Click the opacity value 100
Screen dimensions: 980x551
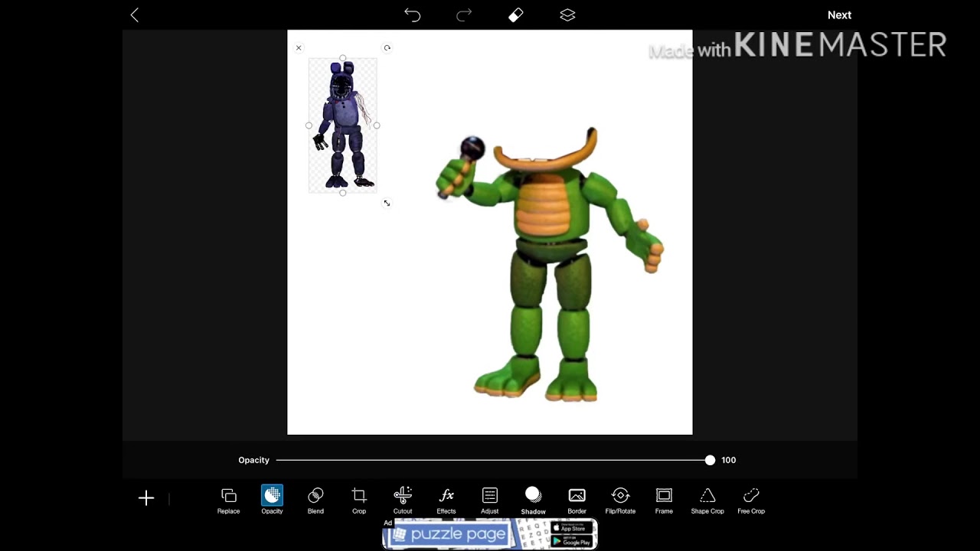click(728, 460)
